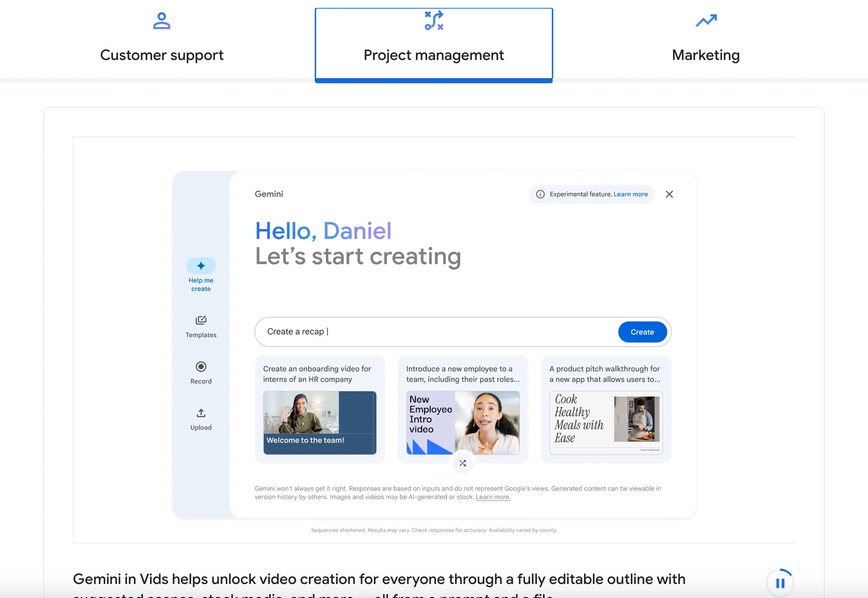Click the info icon beside Experimental feature
868x598 pixels.
click(540, 194)
